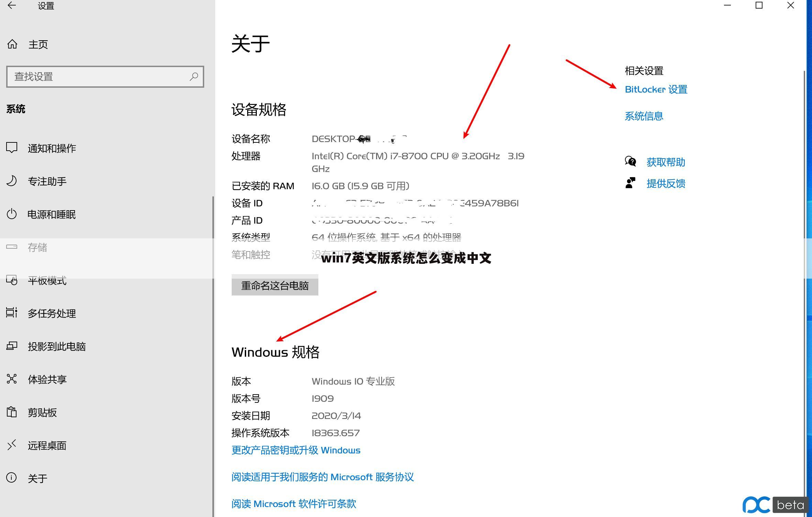The width and height of the screenshot is (812, 517).
Task: Open the 主页 home icon
Action: point(12,44)
